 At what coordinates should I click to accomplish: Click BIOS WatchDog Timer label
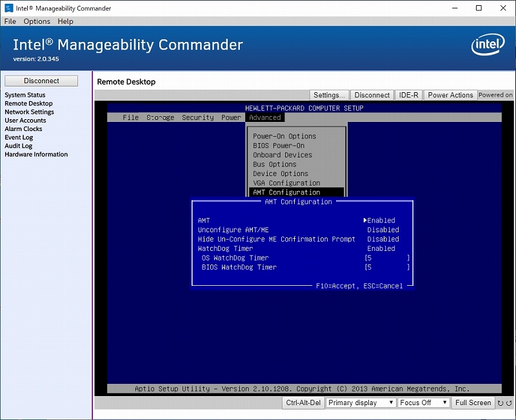pos(239,267)
